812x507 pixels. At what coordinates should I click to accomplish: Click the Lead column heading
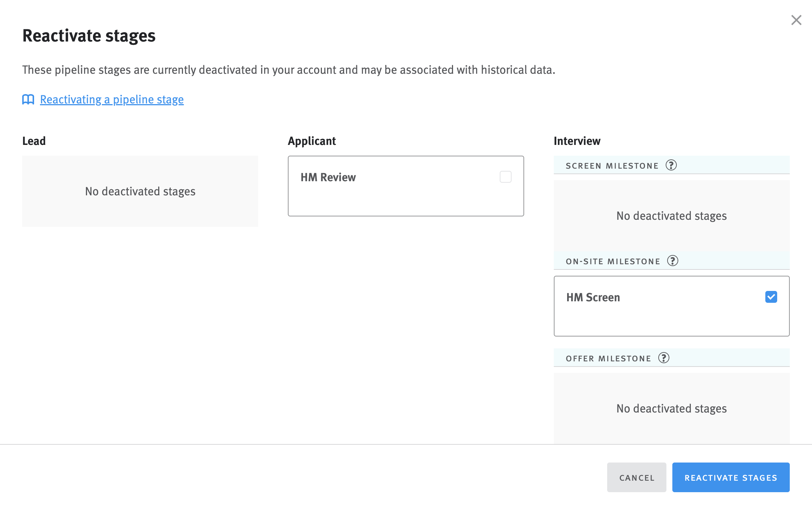point(34,141)
